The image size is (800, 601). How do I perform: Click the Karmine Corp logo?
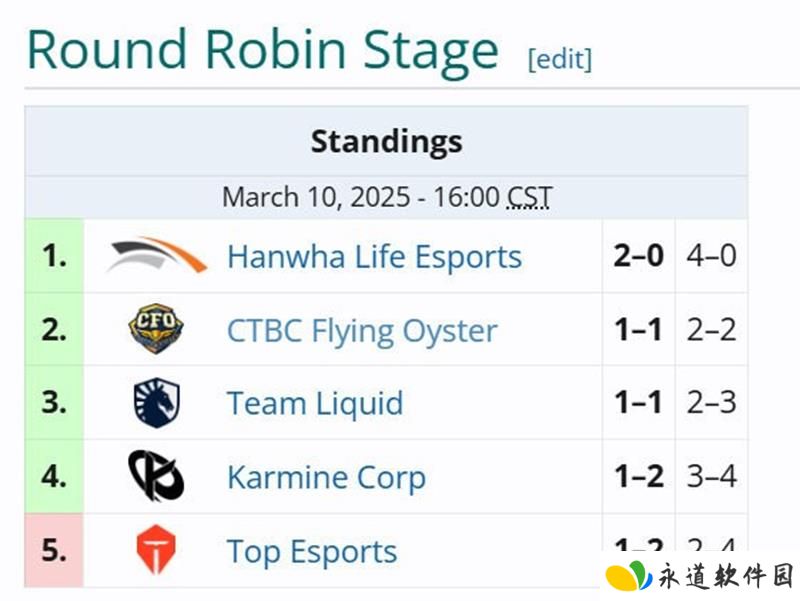point(156,476)
